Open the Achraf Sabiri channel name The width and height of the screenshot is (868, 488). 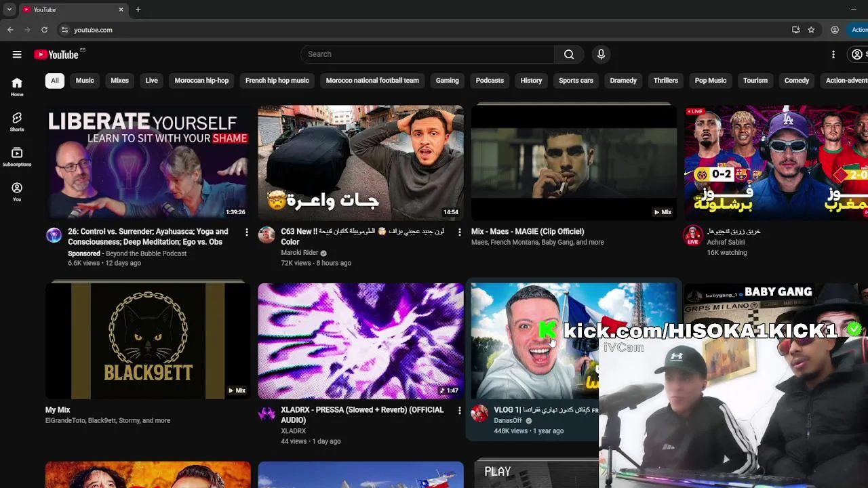click(x=726, y=242)
